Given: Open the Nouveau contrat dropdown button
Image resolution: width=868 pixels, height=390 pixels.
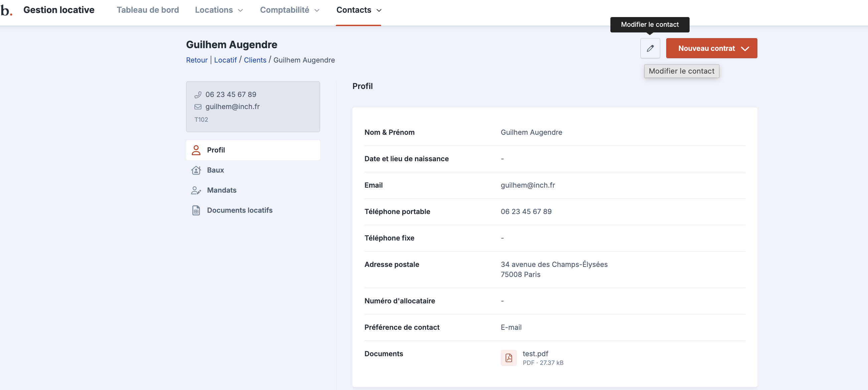Looking at the screenshot, I should point(711,48).
